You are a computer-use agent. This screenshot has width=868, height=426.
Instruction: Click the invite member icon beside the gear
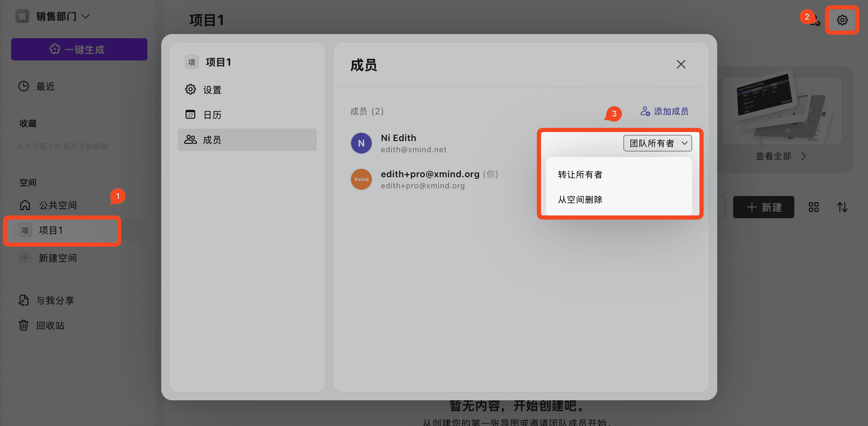point(815,21)
